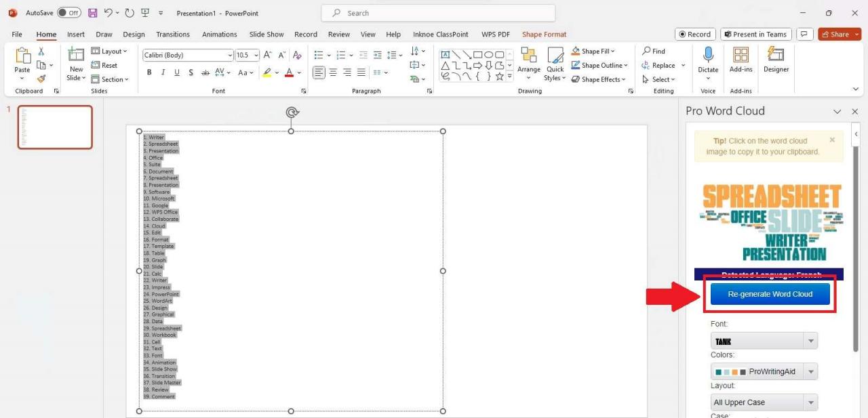The width and height of the screenshot is (868, 418).
Task: Open the Font dropdown in Pro Word Cloud
Action: 810,340
